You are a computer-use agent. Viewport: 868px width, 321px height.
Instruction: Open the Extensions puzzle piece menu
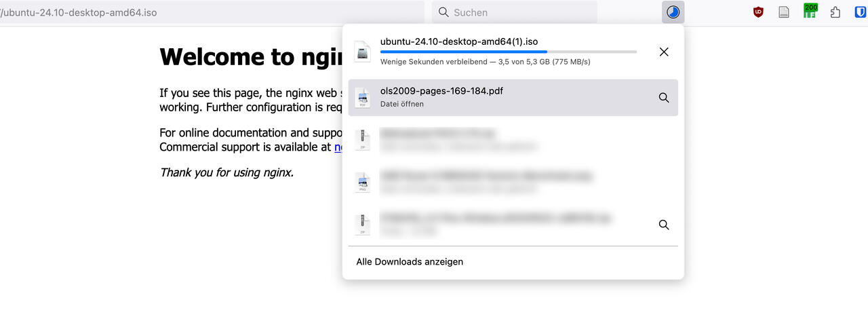pos(835,12)
